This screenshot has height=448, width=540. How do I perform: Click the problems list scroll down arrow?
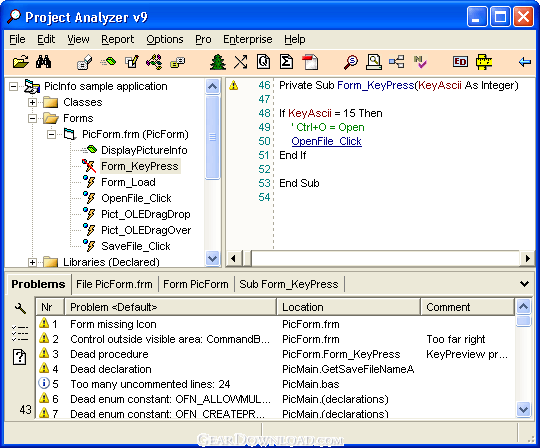pos(523,409)
